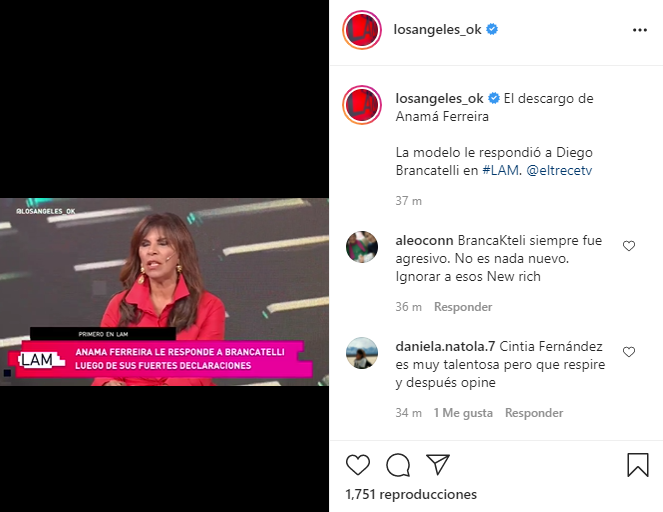Save the post with the bookmark icon
This screenshot has height=512, width=663.
point(638,465)
